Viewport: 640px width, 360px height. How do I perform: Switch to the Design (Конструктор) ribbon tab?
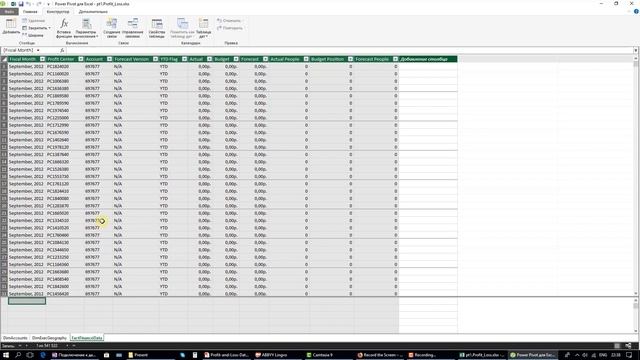point(58,11)
